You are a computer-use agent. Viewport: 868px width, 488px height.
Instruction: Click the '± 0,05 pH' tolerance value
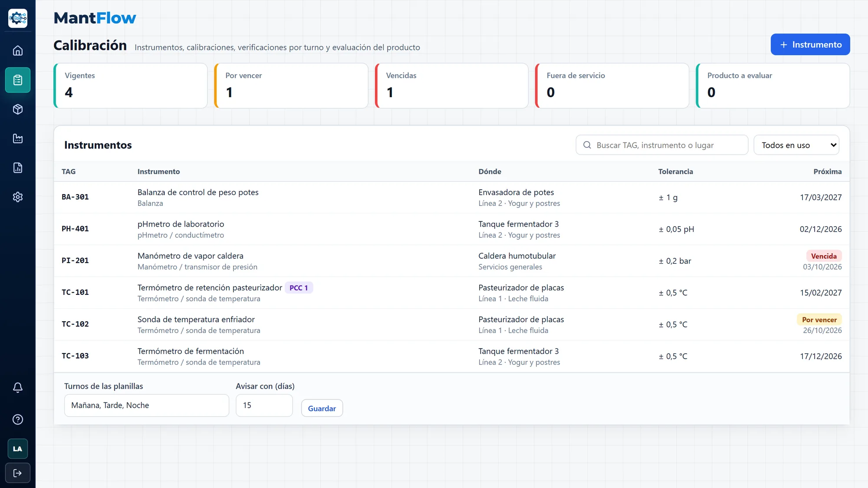coord(676,229)
